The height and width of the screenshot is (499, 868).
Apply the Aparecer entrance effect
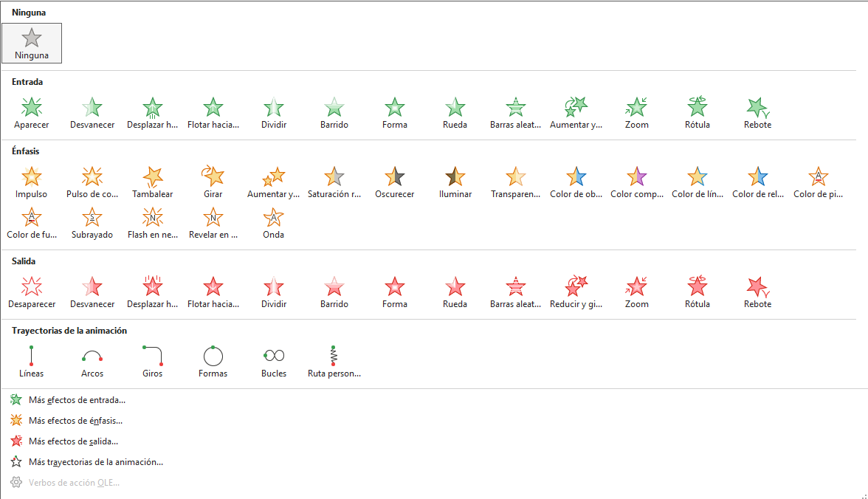[x=31, y=112]
